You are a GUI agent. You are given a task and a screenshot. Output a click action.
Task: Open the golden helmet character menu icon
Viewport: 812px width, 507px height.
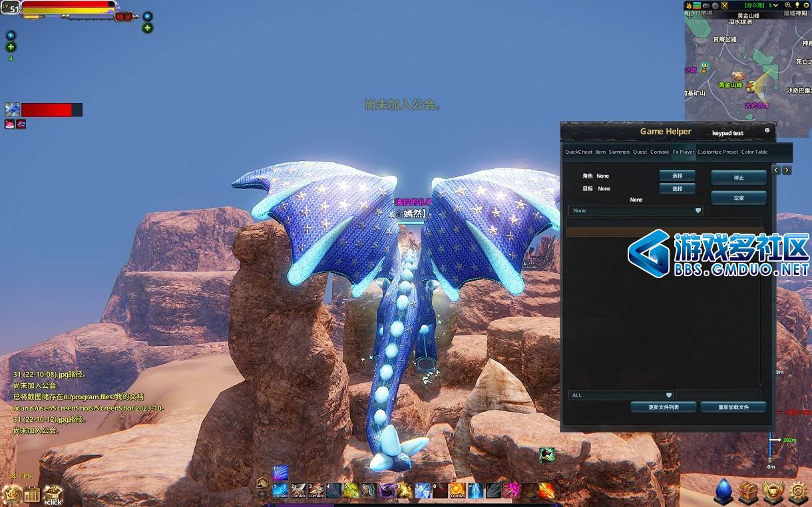(x=773, y=492)
